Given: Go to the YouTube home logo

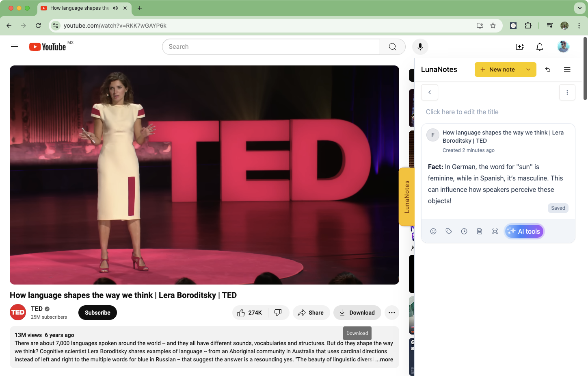Looking at the screenshot, I should tap(48, 47).
